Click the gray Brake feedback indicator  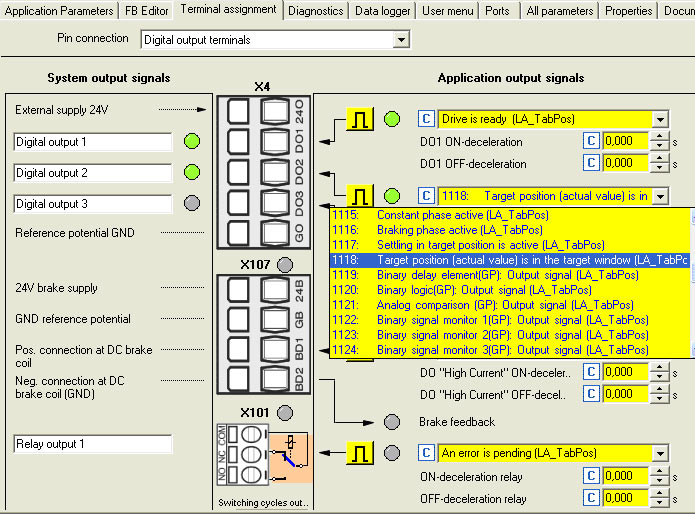(392, 422)
